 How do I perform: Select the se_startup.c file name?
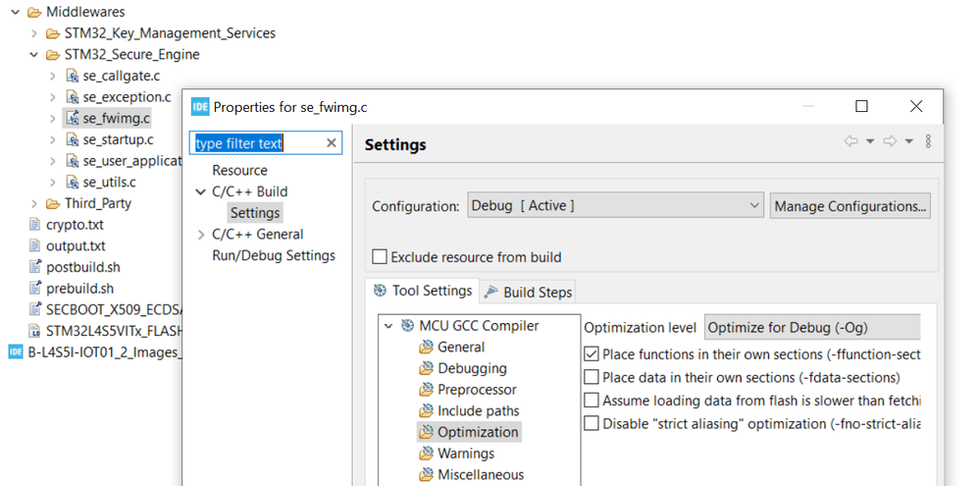point(118,139)
